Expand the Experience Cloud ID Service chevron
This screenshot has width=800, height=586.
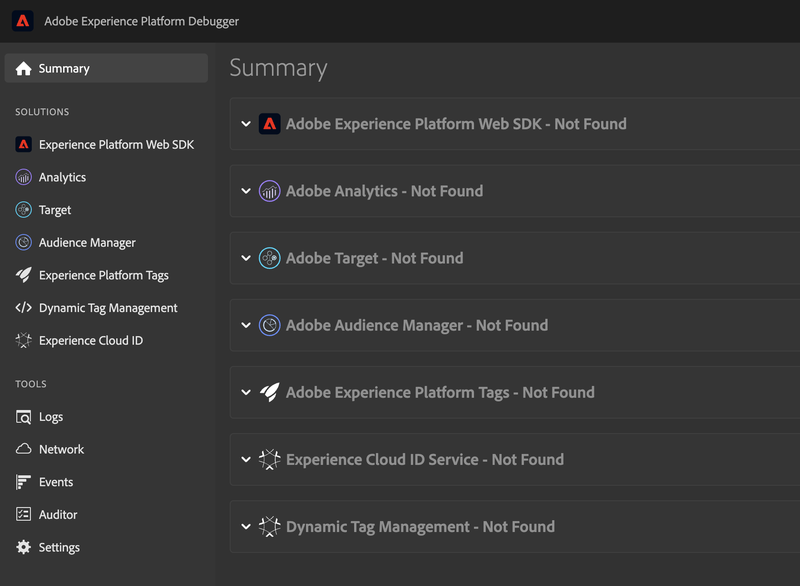246,460
